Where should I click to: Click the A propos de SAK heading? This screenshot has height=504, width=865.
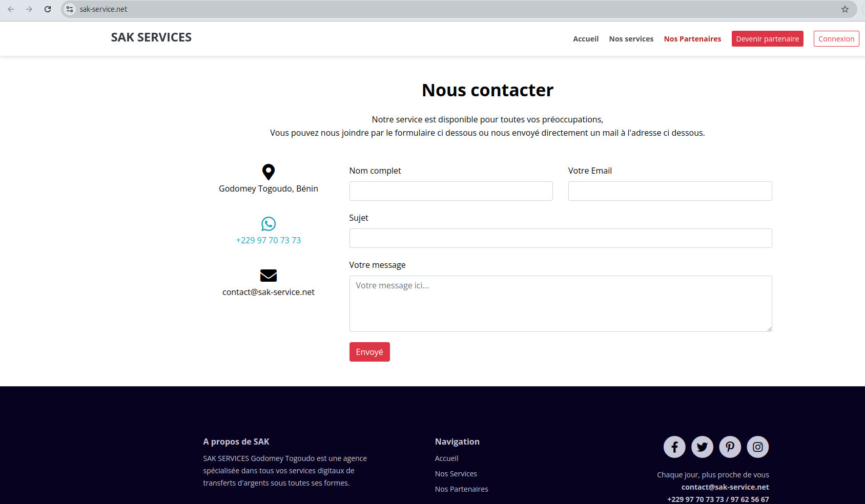pos(236,442)
